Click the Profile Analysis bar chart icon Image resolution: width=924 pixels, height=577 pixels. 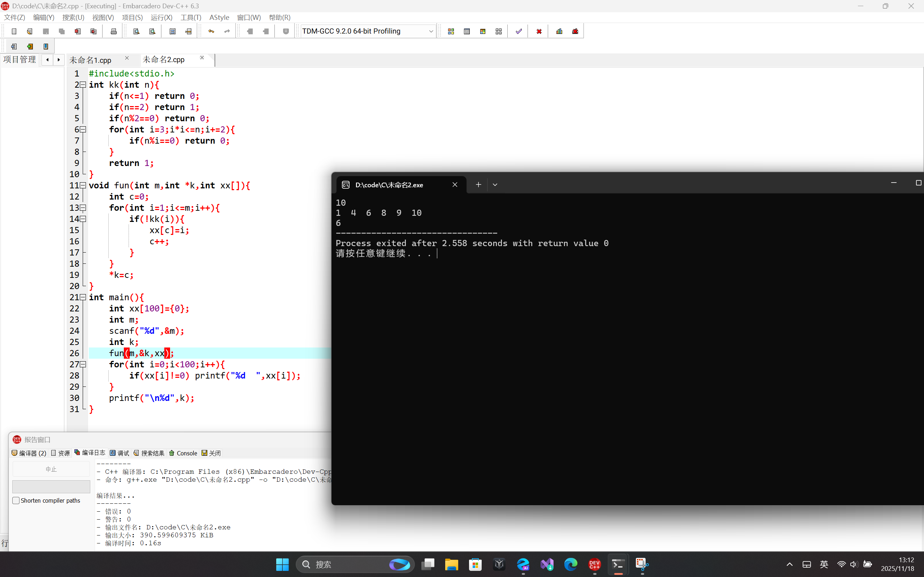pyautogui.click(x=559, y=31)
